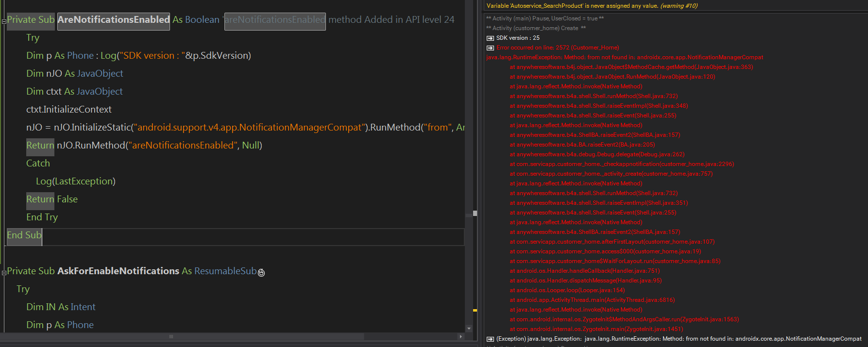Click the yellow warning marker on editor scrollbar
Screen dimensions: 868x347
click(x=475, y=310)
